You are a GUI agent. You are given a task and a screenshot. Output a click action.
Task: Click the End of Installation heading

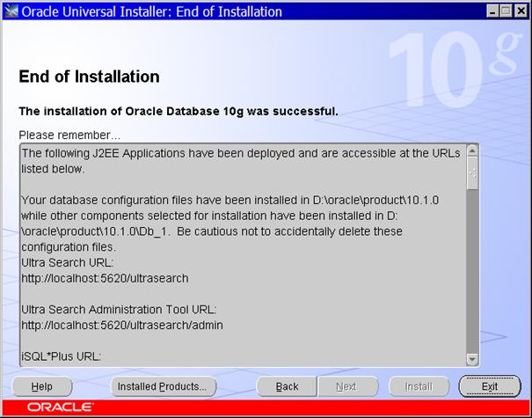click(89, 77)
